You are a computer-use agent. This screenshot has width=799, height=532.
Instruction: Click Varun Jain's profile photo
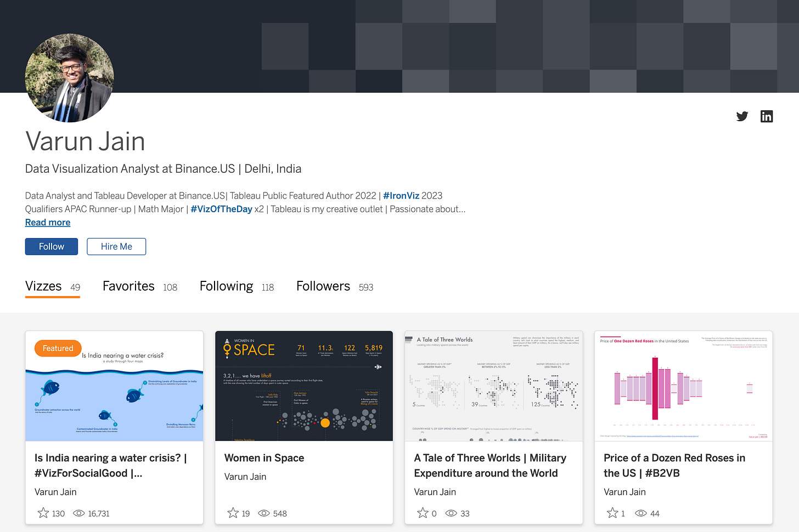tap(69, 77)
